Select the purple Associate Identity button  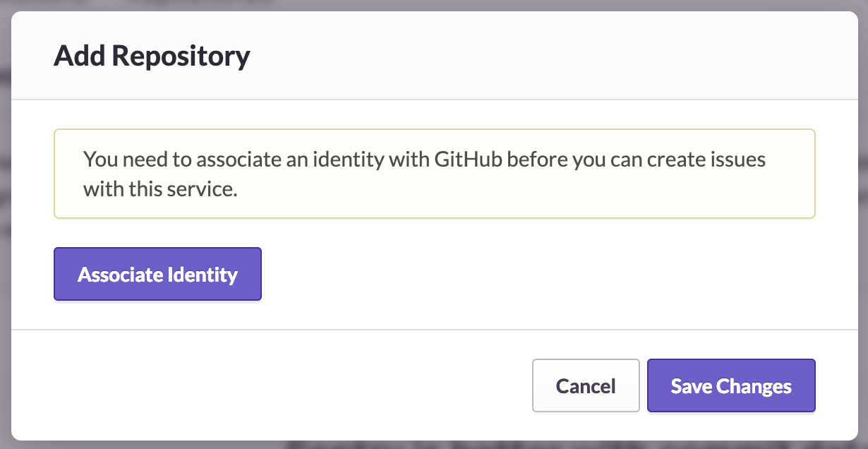[x=157, y=274]
